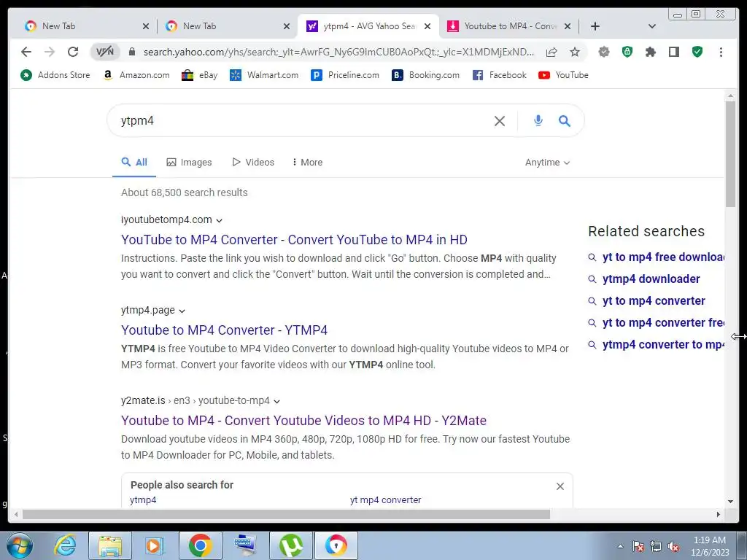Close the first New Tab
Image resolution: width=747 pixels, height=560 pixels.
(146, 27)
